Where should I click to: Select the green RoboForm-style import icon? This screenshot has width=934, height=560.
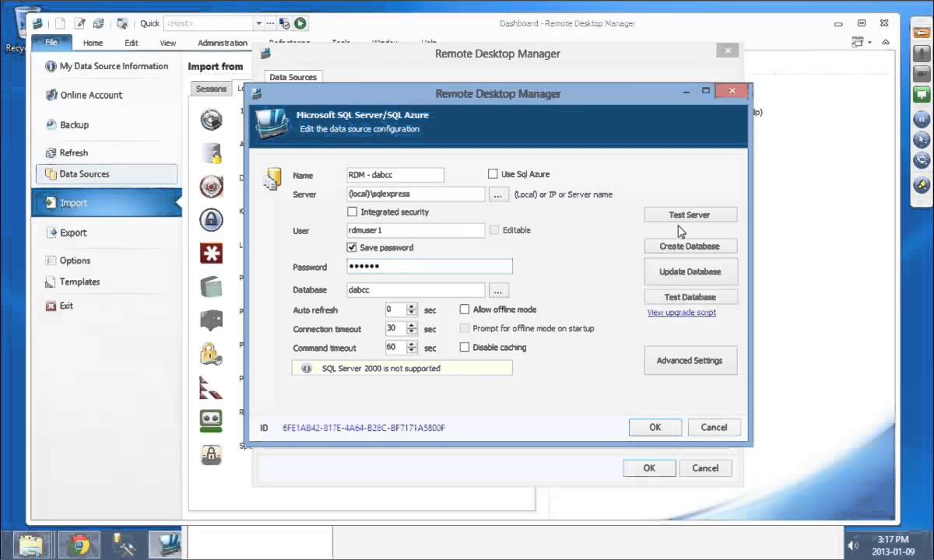(x=211, y=420)
